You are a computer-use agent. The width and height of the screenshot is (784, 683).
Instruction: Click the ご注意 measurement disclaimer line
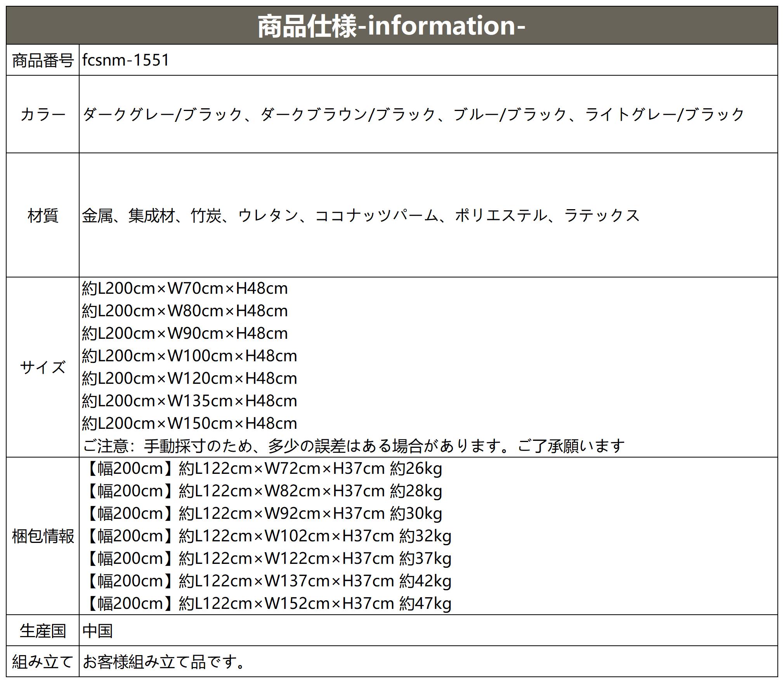pyautogui.click(x=353, y=446)
